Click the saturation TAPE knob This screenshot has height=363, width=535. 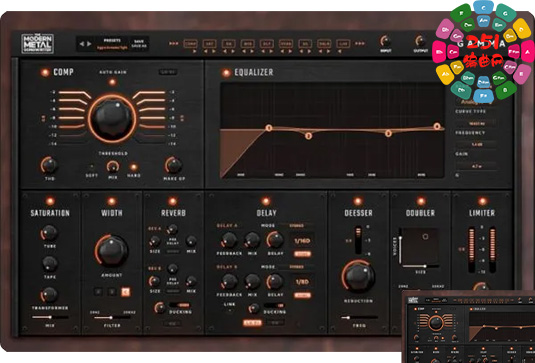pos(50,264)
